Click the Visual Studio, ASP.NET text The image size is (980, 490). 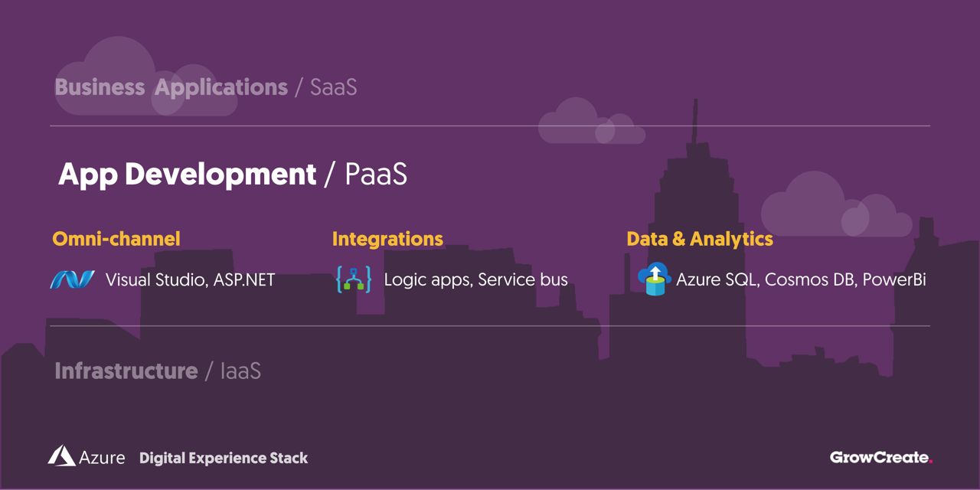click(190, 280)
